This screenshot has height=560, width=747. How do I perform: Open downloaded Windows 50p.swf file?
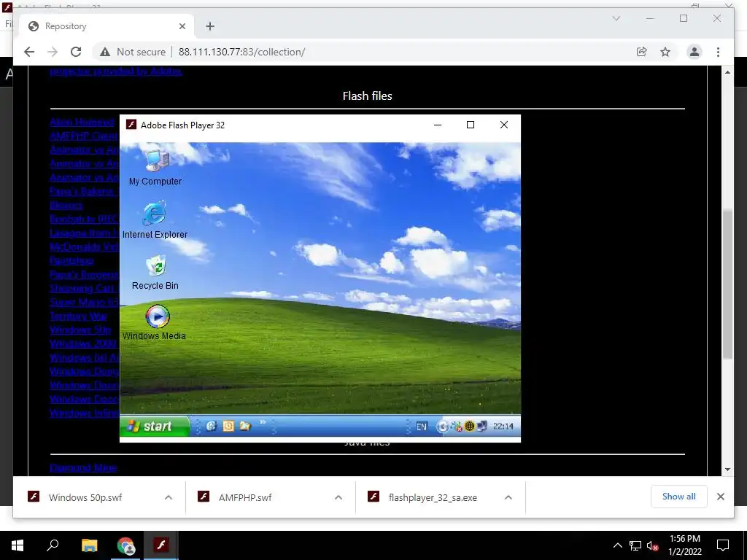click(x=86, y=497)
